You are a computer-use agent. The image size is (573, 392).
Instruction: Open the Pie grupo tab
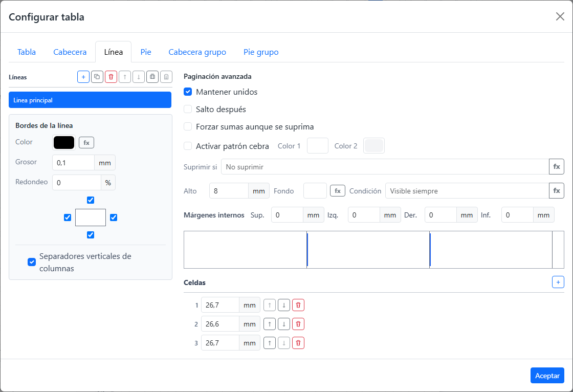(x=261, y=52)
